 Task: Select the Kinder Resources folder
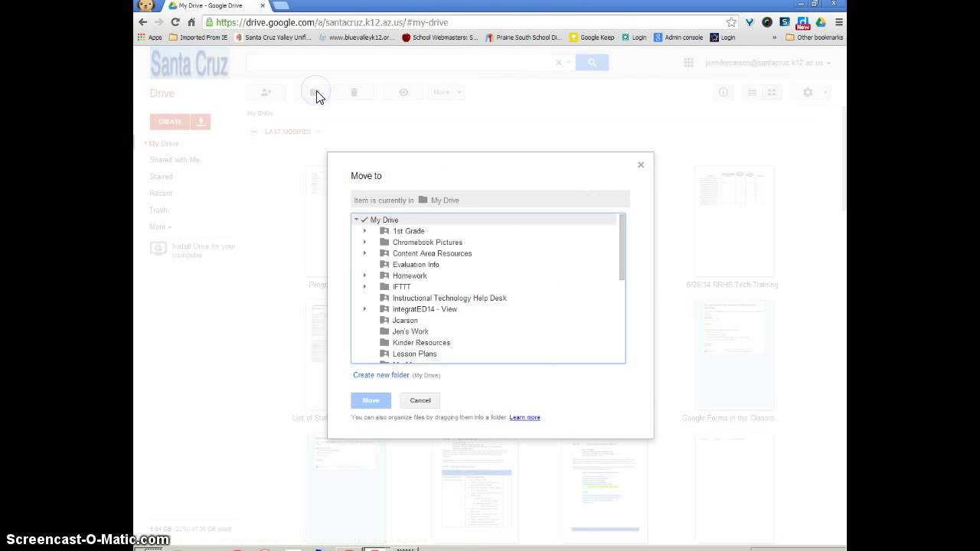pyautogui.click(x=421, y=343)
